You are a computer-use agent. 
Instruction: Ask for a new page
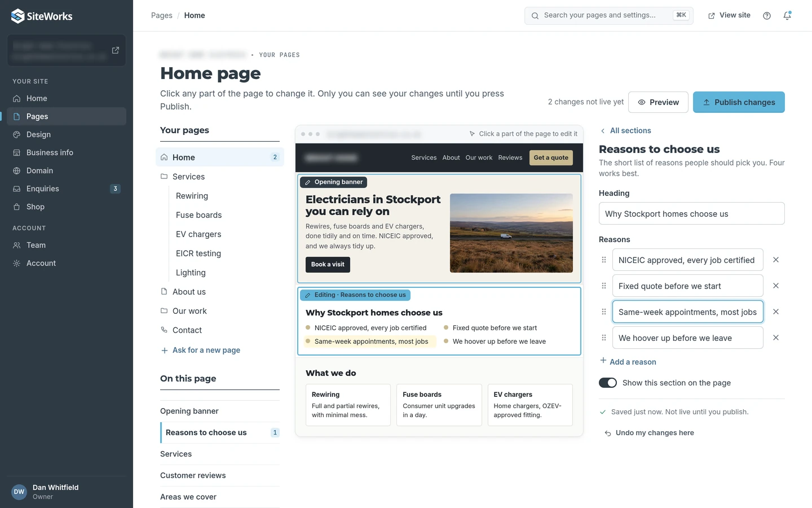(x=201, y=350)
